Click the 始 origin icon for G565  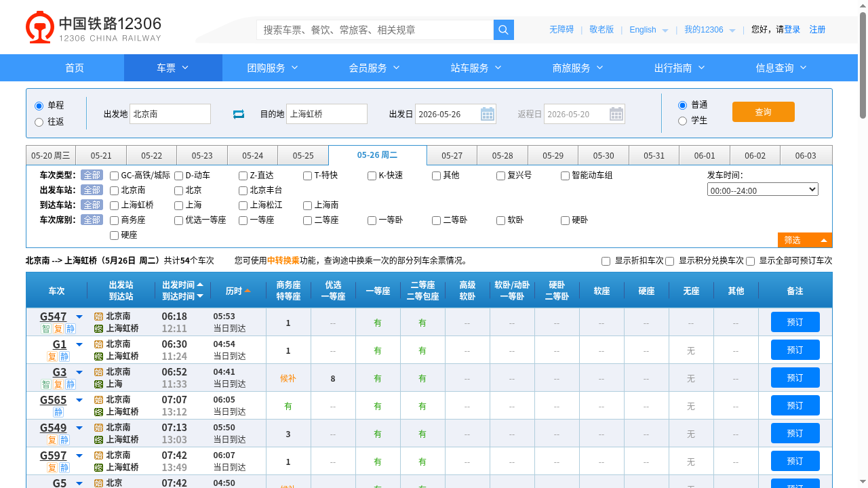98,400
